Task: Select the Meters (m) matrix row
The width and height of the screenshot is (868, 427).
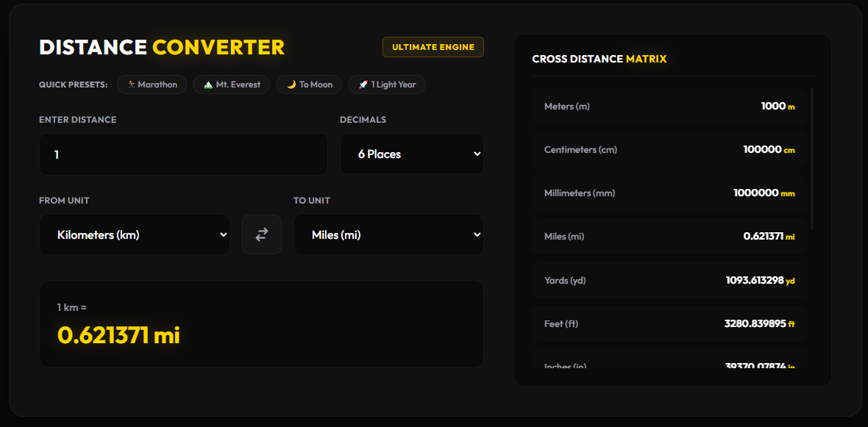Action: pos(669,106)
